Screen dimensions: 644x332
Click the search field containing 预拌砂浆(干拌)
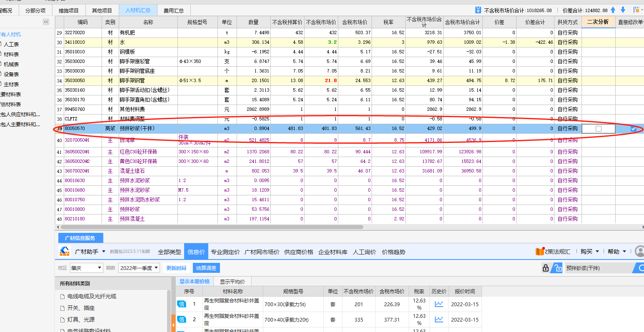coord(598,268)
